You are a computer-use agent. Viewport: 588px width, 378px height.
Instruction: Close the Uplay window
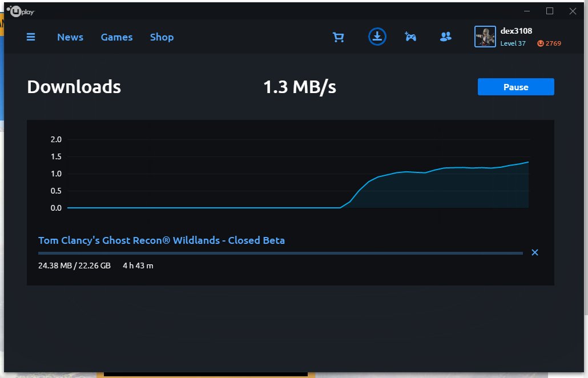(x=573, y=11)
